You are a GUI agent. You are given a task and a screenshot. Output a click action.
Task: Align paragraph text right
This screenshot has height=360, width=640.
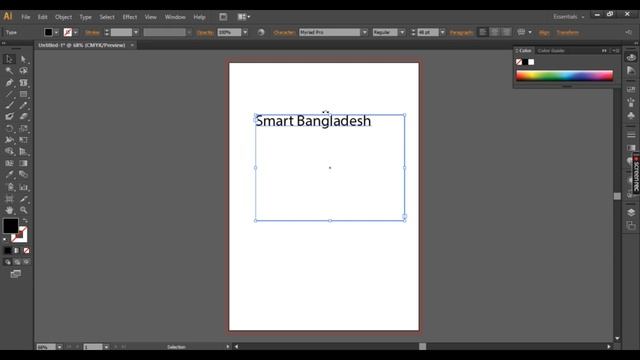pos(507,32)
